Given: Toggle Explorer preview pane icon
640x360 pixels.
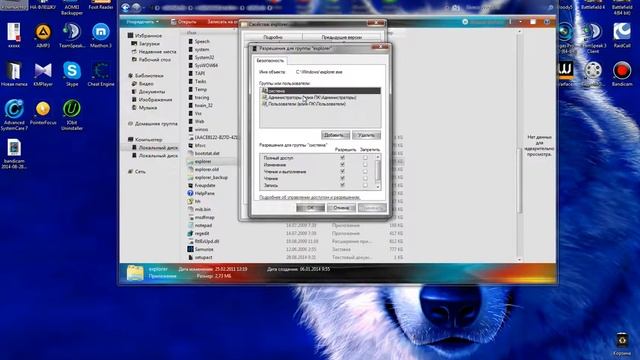Looking at the screenshot, I should [x=533, y=22].
